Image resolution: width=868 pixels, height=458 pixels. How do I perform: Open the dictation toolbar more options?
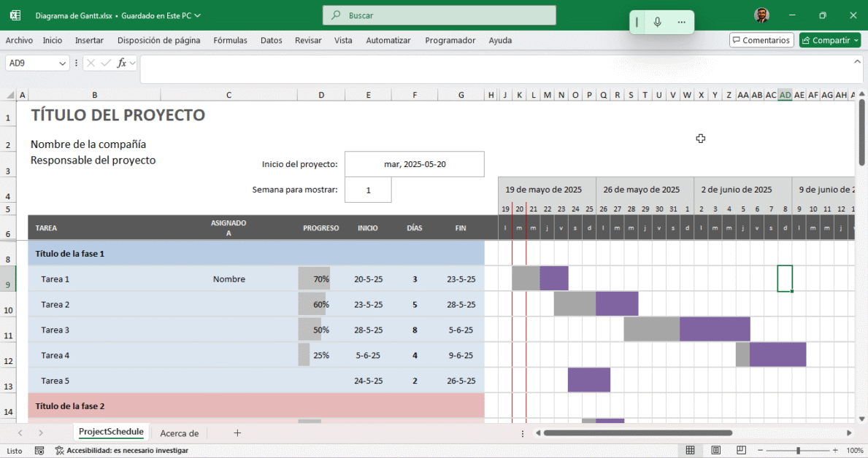[x=682, y=23]
